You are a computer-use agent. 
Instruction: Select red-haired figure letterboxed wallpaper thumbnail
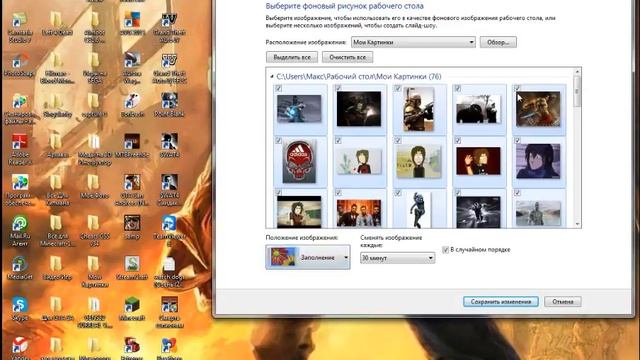click(x=299, y=212)
